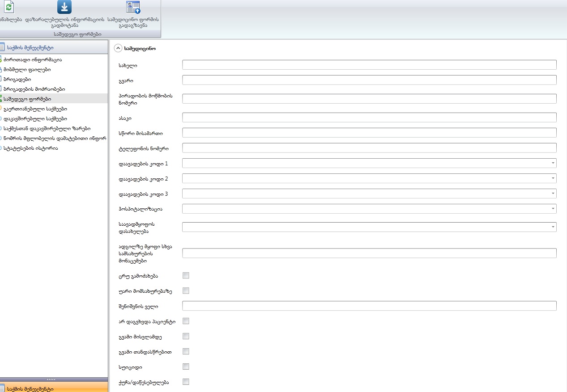Click the საქმის მენეჯმენტი panel header icon
This screenshot has width=567, height=392.
[2, 47]
